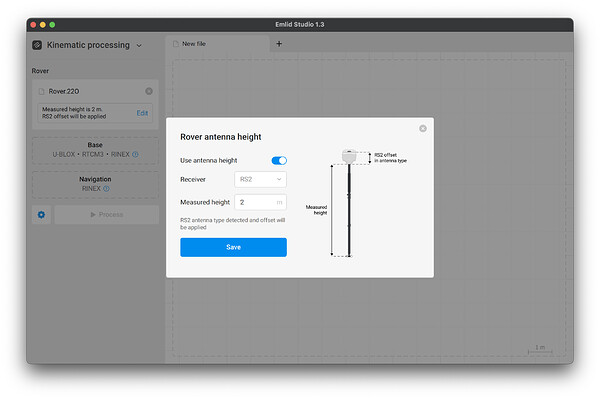600x398 pixels.
Task: Select the New file tab
Action: click(x=217, y=44)
